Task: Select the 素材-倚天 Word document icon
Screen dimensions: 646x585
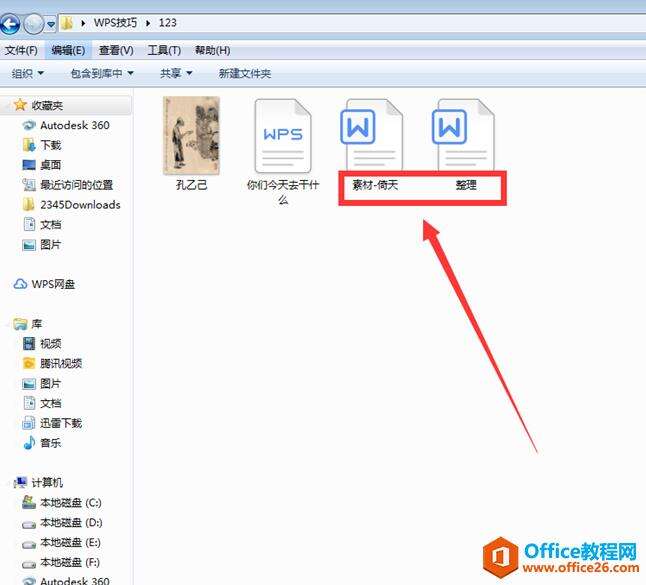Action: tap(371, 134)
